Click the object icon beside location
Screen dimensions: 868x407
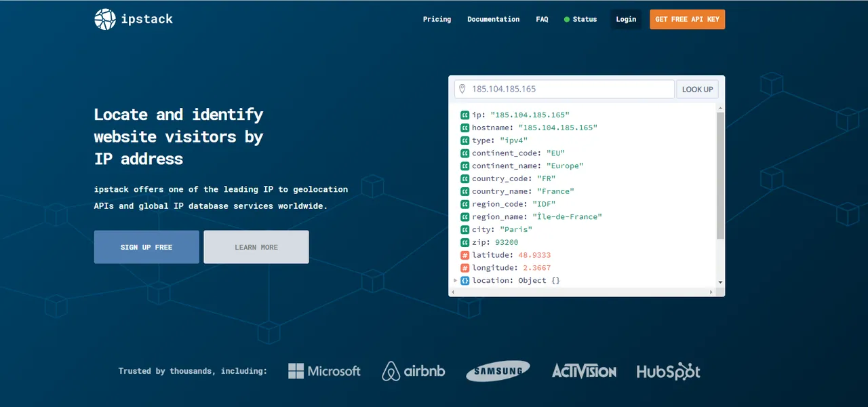pos(465,281)
